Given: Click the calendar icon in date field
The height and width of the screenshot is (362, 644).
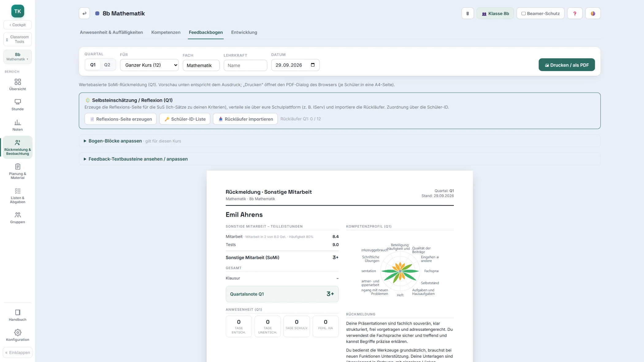Looking at the screenshot, I should click(312, 65).
